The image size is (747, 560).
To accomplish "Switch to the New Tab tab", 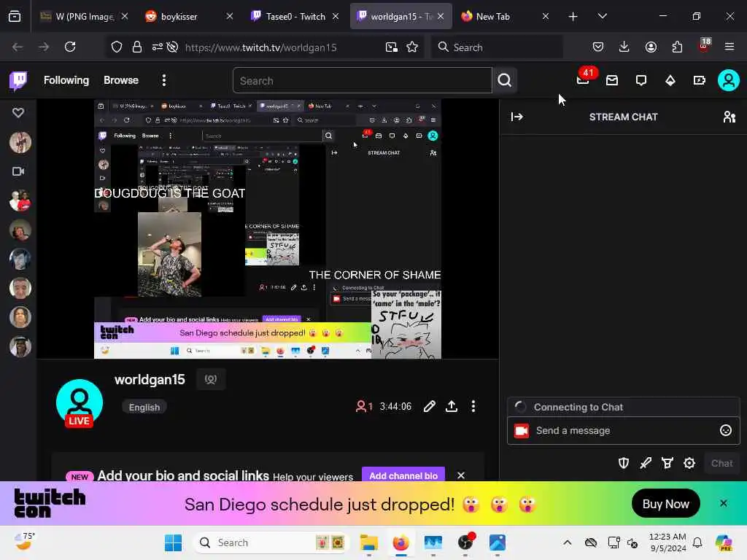I will tap(505, 17).
